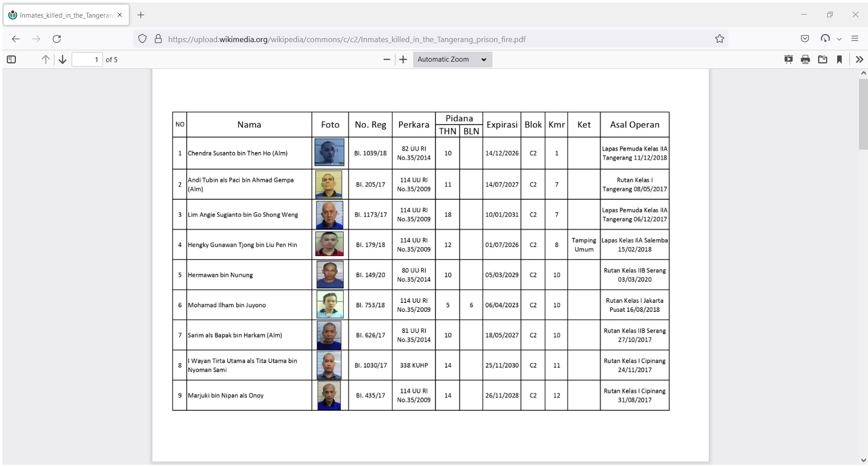Image resolution: width=868 pixels, height=467 pixels.
Task: Open the Print dialog for this document
Action: click(x=806, y=59)
